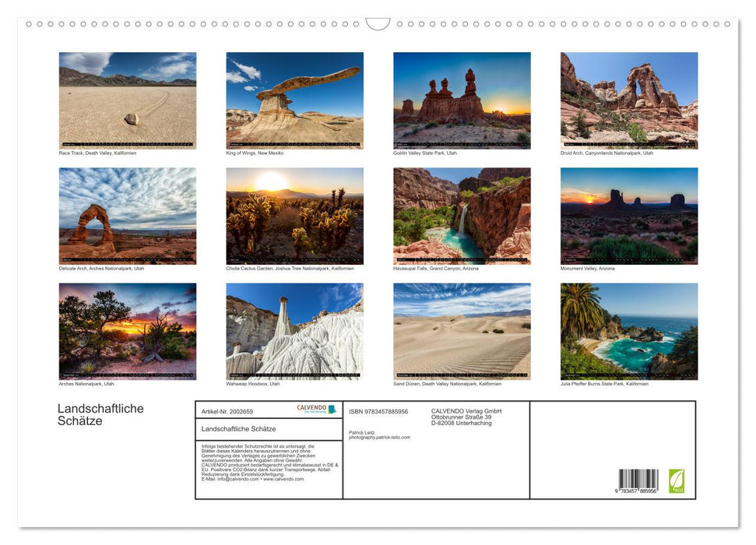Select the Julia Pfeiffer Burns State Park photo

click(629, 331)
